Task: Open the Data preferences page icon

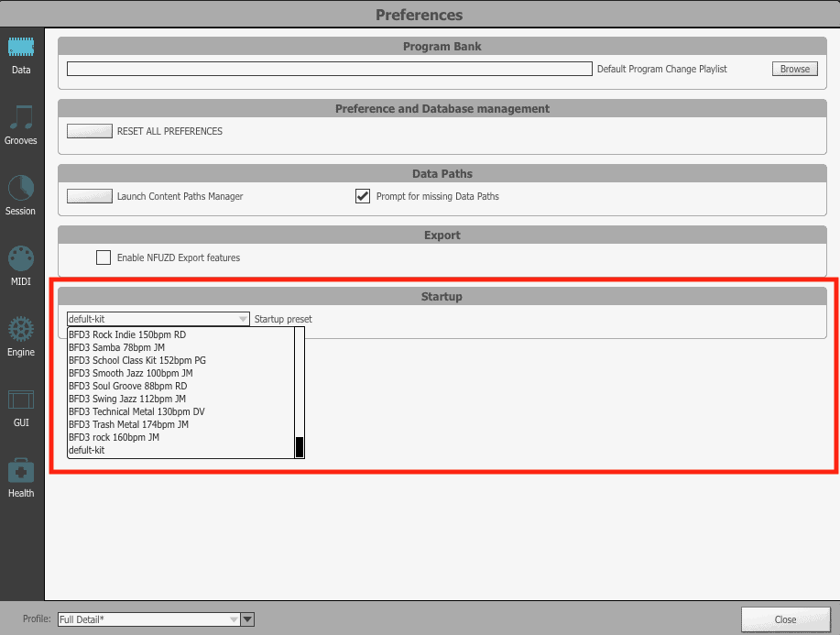Action: 21,48
